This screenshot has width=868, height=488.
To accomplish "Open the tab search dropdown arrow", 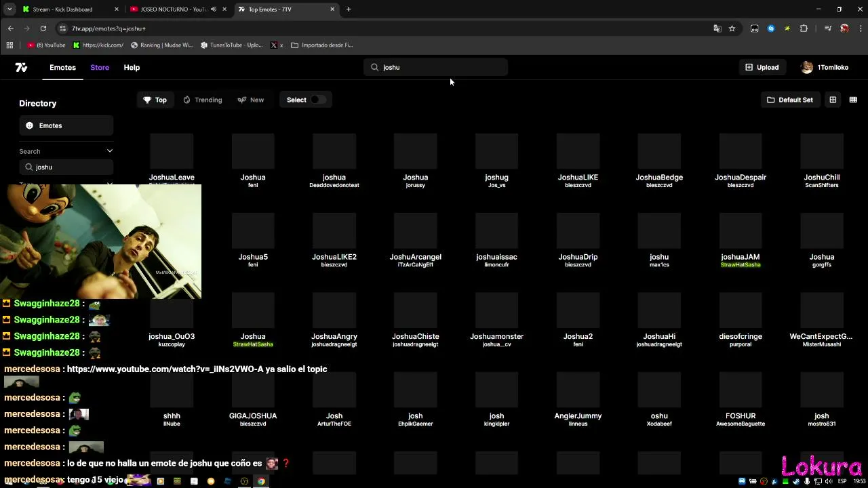I will 9,9.
